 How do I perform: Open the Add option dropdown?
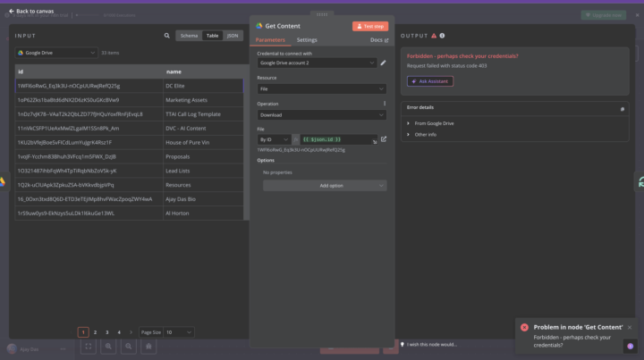pyautogui.click(x=325, y=186)
